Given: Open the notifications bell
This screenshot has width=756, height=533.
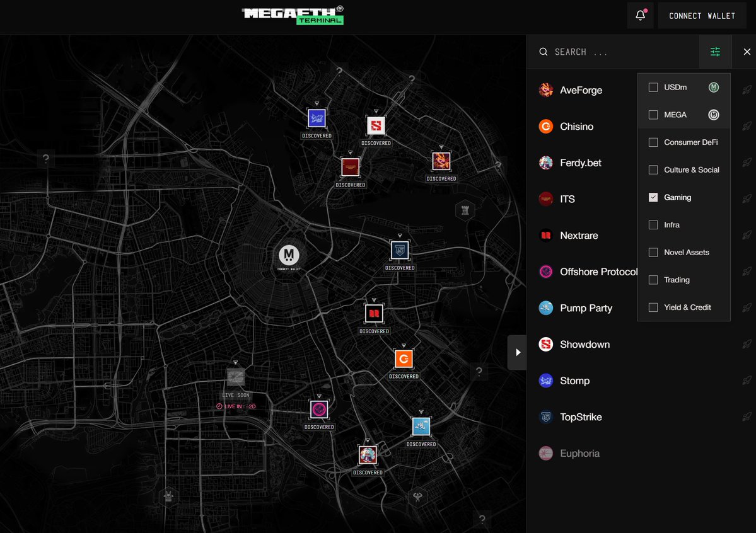Looking at the screenshot, I should [640, 15].
